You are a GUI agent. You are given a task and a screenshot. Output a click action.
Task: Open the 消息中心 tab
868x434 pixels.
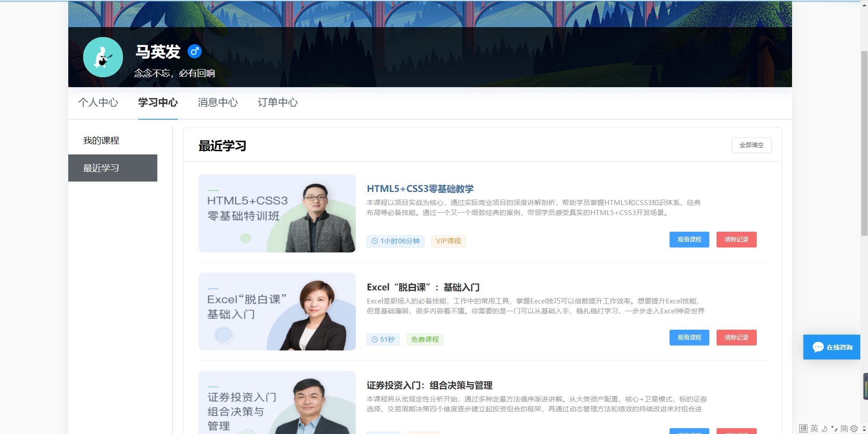[x=218, y=103]
